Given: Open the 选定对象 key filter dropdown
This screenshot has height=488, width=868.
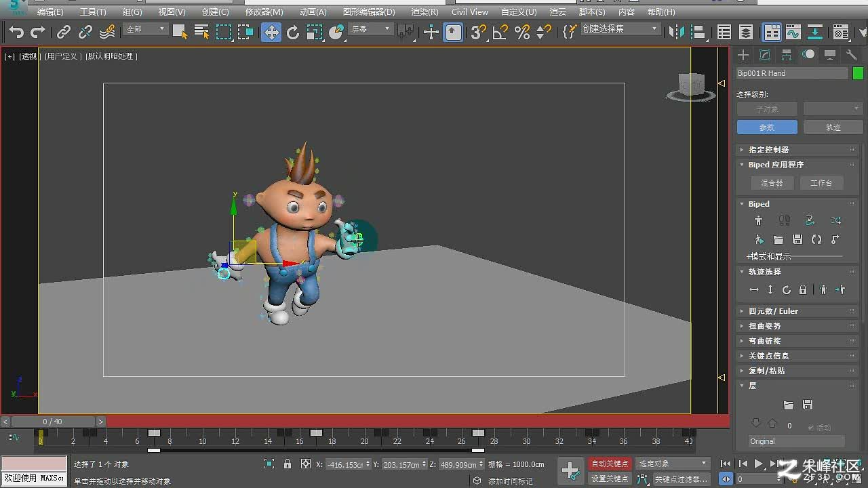Looking at the screenshot, I should [673, 464].
